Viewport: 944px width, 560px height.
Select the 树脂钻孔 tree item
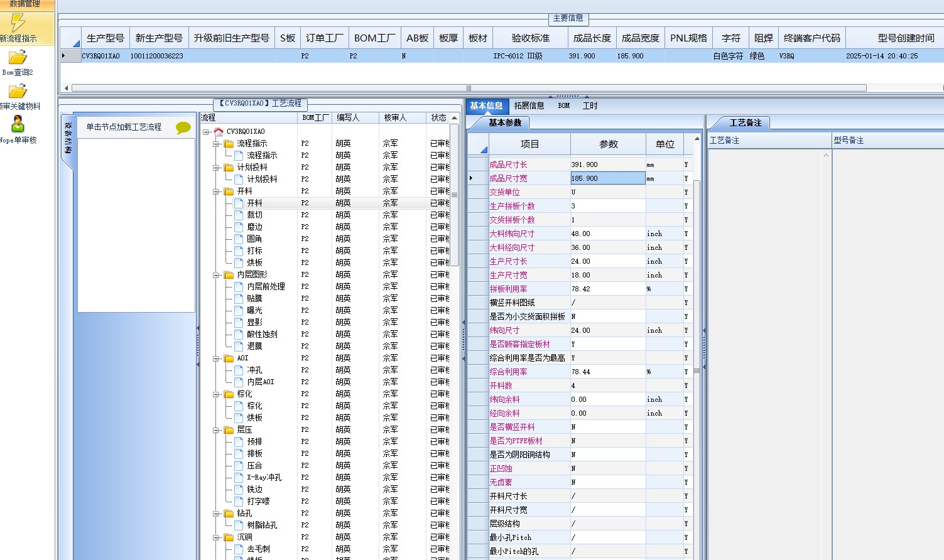point(262,525)
